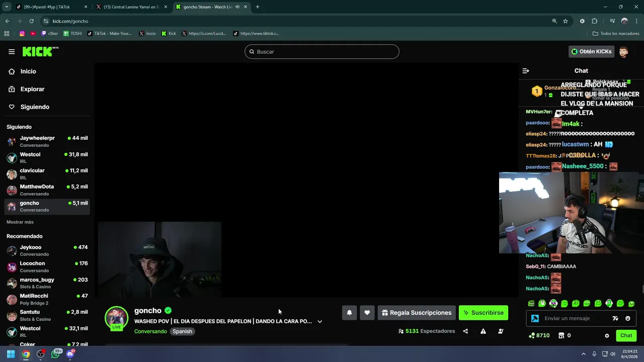Screen dimensions: 644x362
Task: Mute the goncho Stream tab audio
Action: tap(237, 7)
